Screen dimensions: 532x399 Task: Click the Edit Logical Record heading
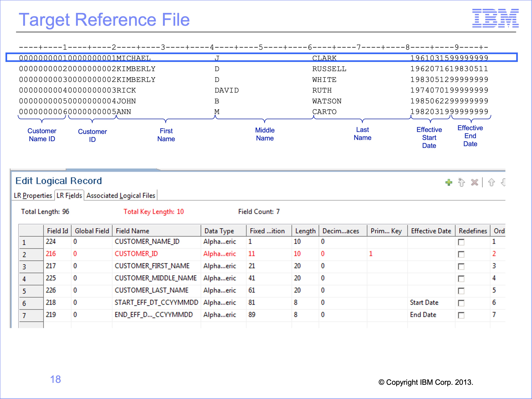tap(59, 181)
